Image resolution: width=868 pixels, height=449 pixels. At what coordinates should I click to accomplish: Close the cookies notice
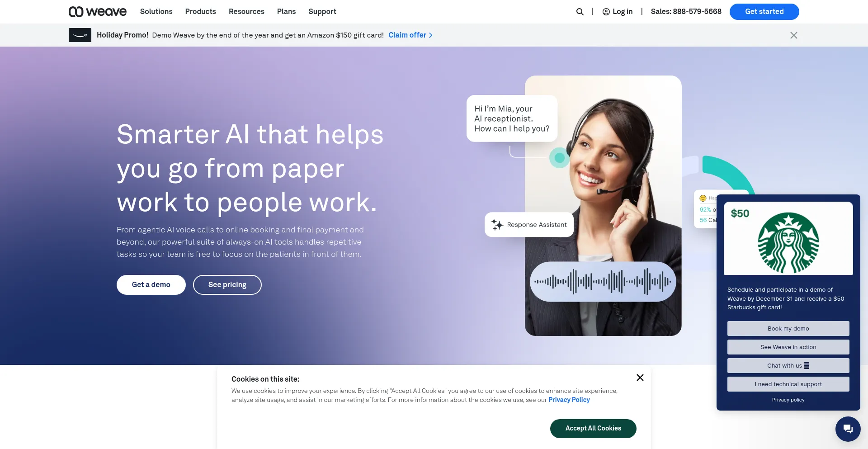click(x=640, y=378)
